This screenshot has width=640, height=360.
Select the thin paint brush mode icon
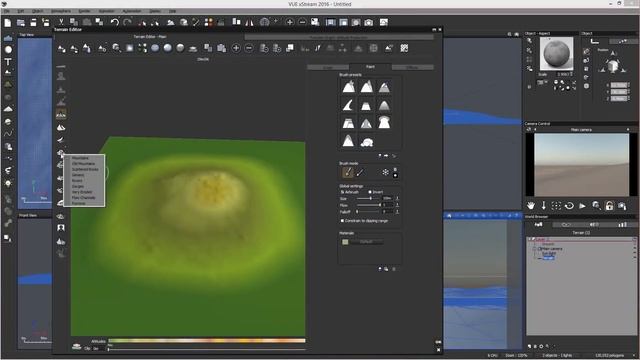(x=360, y=172)
